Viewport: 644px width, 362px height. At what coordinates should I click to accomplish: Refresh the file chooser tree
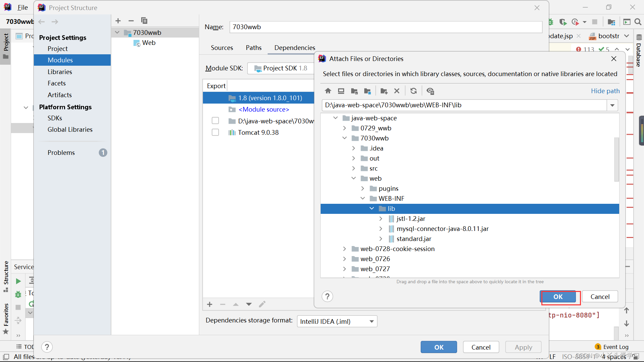[414, 91]
